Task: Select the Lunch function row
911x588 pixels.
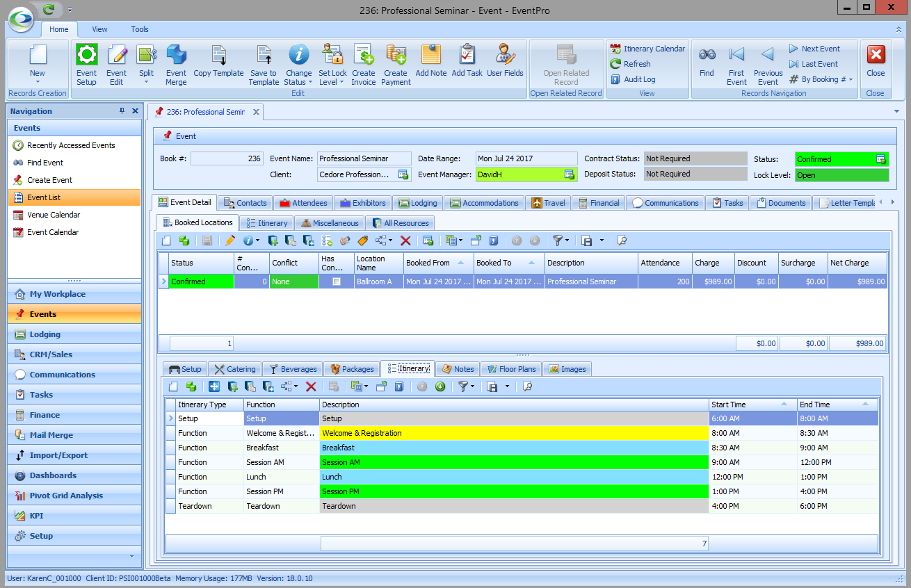Action: [x=522, y=477]
